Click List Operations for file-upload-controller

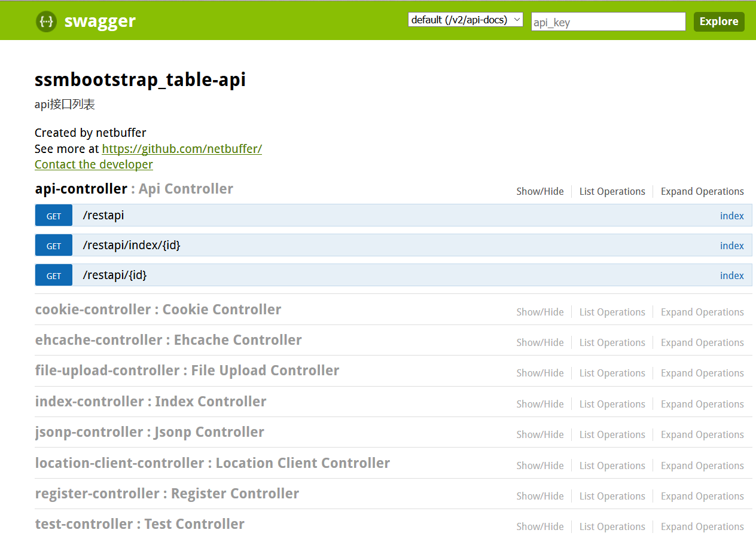click(612, 373)
